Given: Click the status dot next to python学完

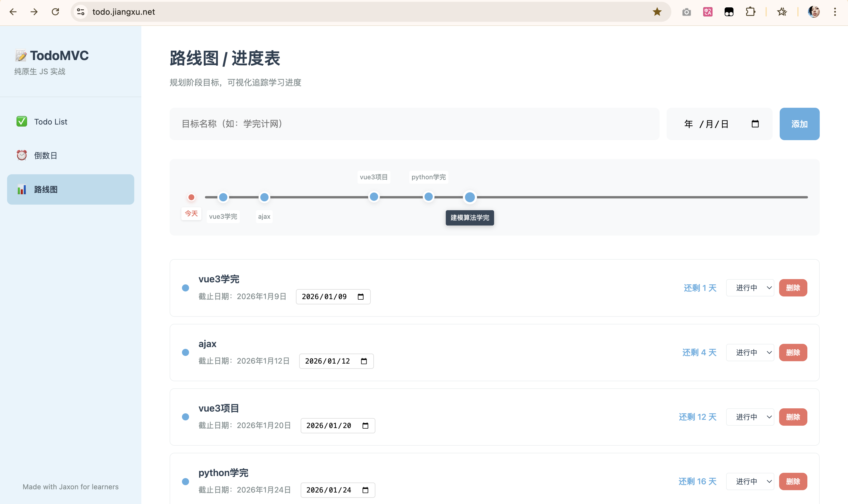Looking at the screenshot, I should pos(186,481).
